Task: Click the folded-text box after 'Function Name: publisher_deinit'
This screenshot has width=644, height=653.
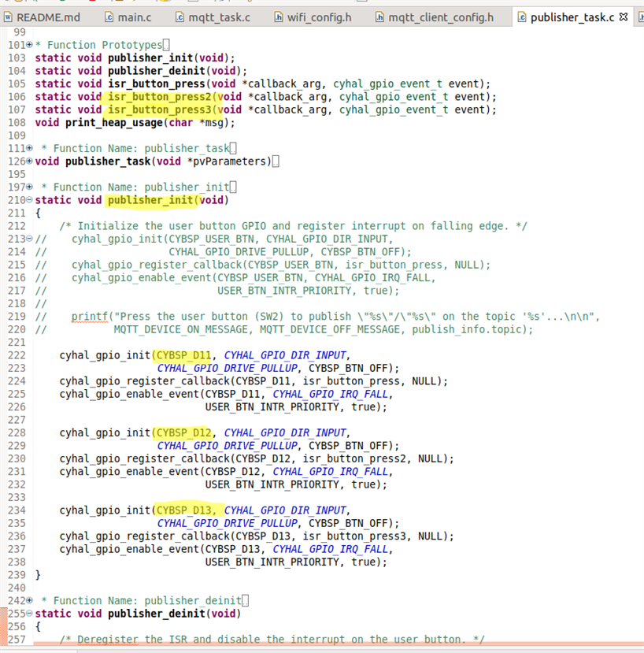Action: coord(245,600)
